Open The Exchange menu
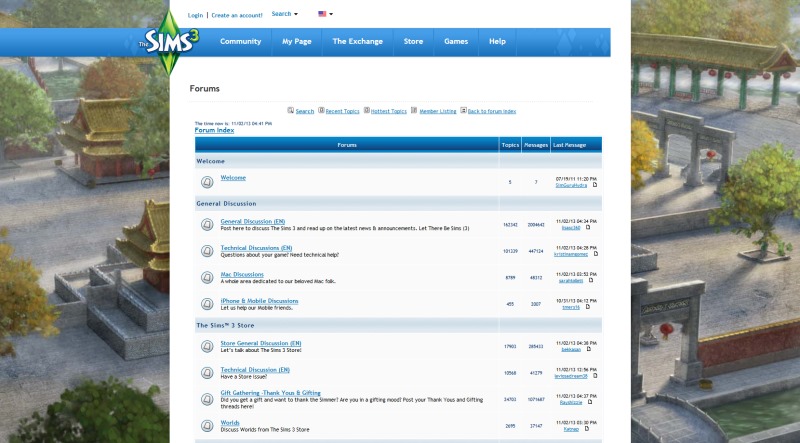The image size is (800, 443). point(357,42)
